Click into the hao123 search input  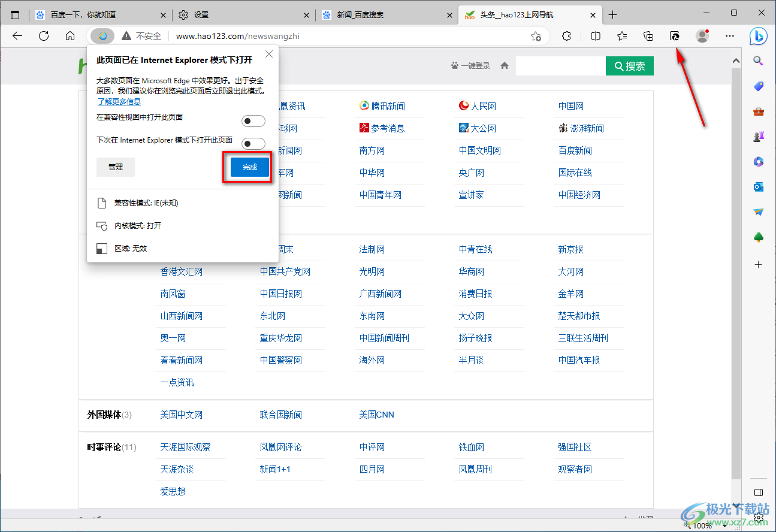tap(560, 66)
